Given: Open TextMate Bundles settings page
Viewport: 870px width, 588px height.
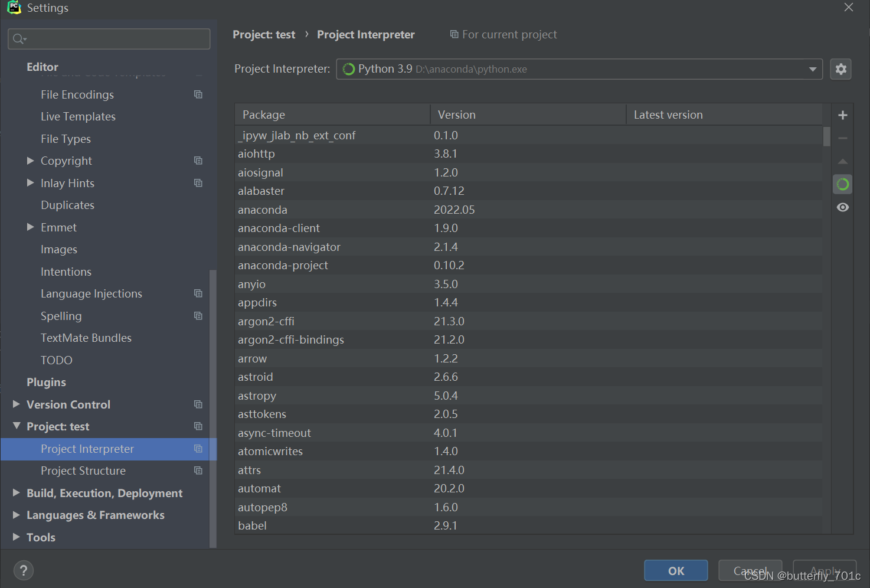Looking at the screenshot, I should pos(86,338).
